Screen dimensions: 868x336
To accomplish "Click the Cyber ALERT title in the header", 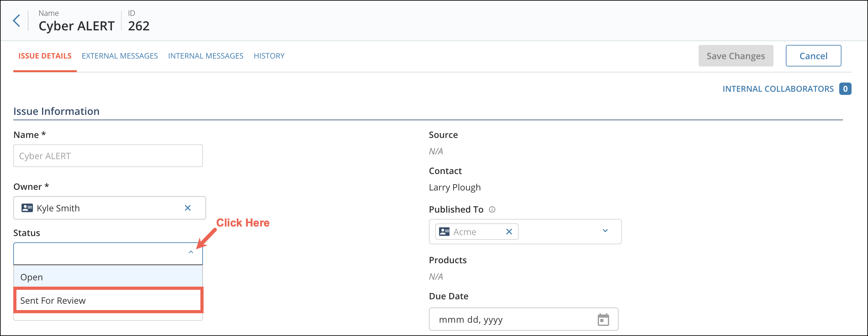I will coord(76,26).
